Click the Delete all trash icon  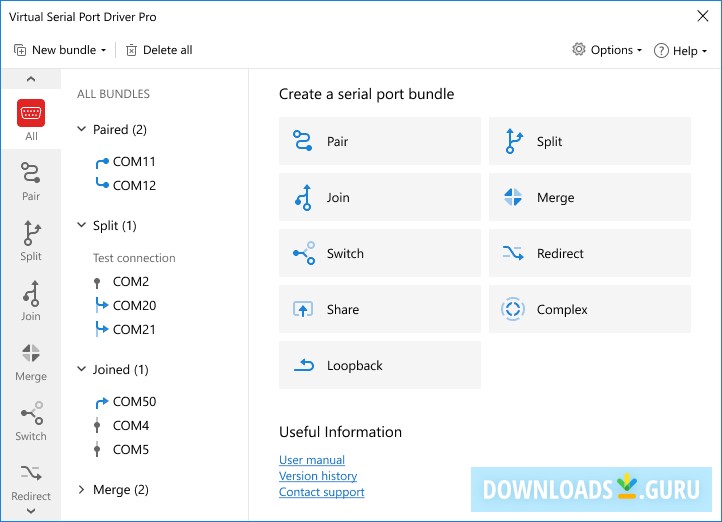(131, 50)
